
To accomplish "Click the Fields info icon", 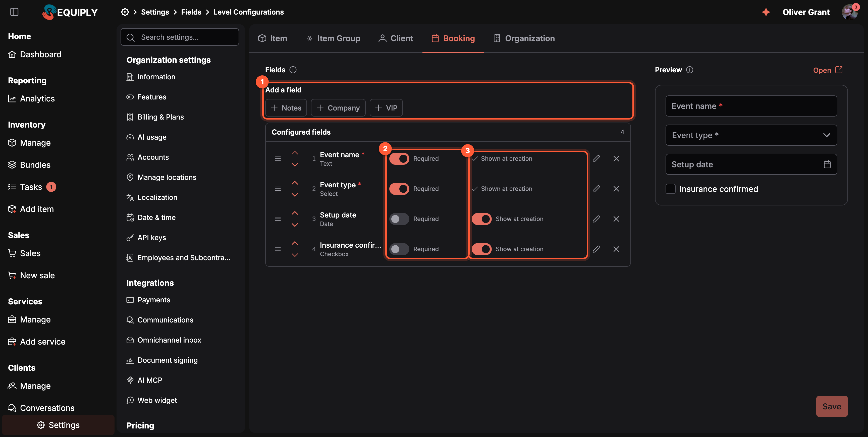I will pos(293,70).
